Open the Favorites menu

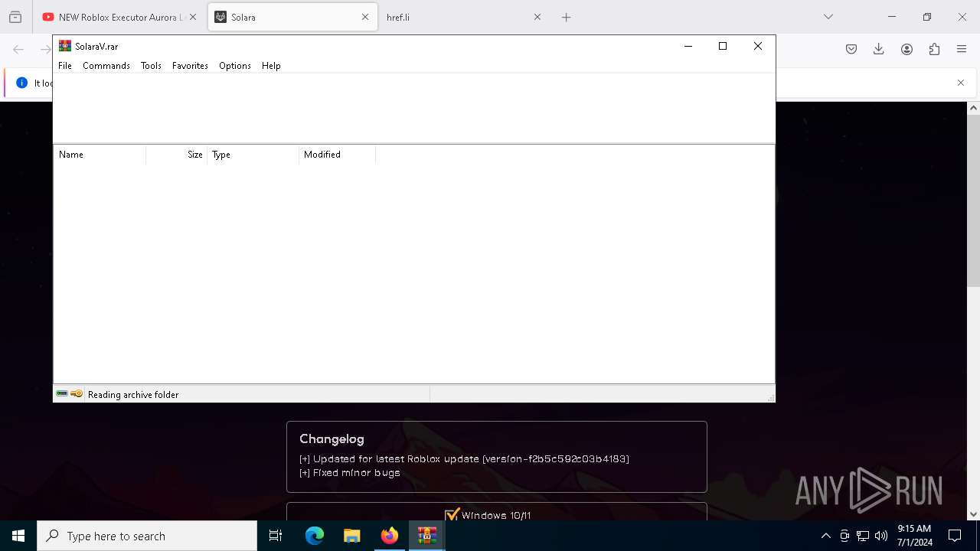pos(190,66)
